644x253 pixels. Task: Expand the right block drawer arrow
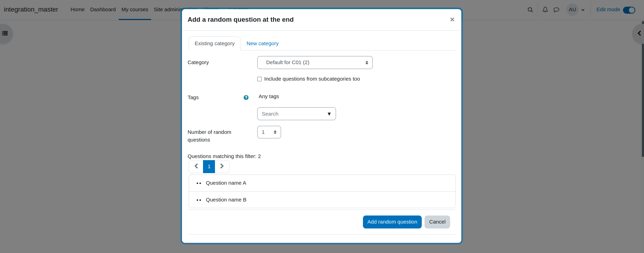pos(639,33)
